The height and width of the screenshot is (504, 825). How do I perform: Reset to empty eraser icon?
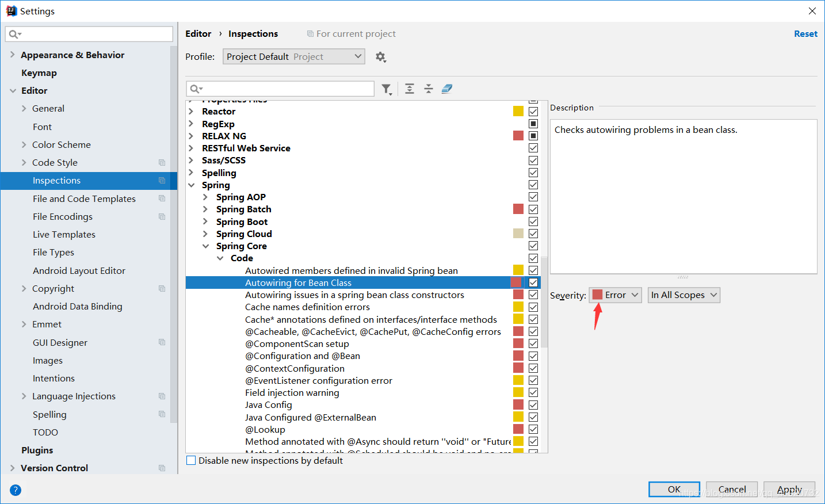pyautogui.click(x=447, y=89)
